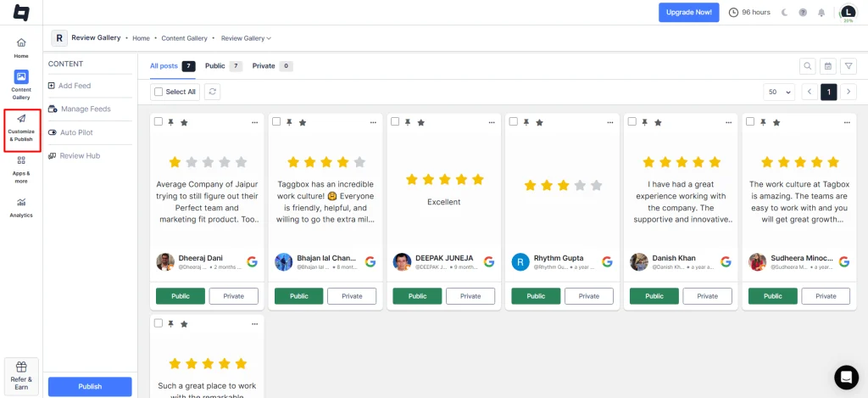Open the user profile avatar L

coord(848,12)
